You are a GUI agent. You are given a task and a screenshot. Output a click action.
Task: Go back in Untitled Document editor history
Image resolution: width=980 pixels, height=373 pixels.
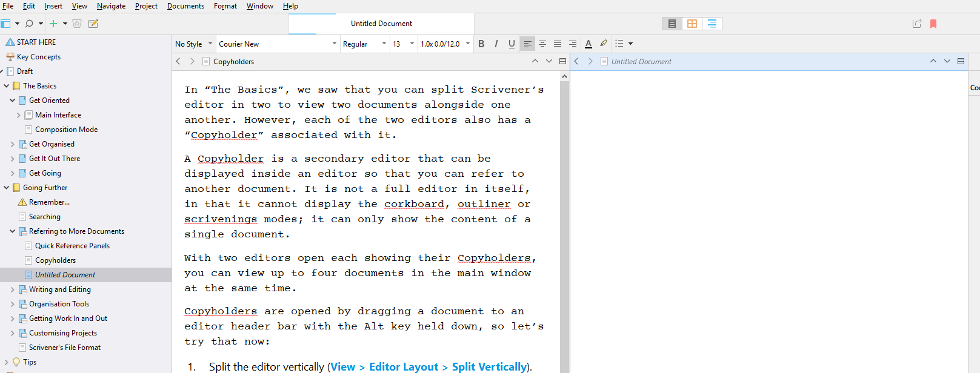[576, 61]
